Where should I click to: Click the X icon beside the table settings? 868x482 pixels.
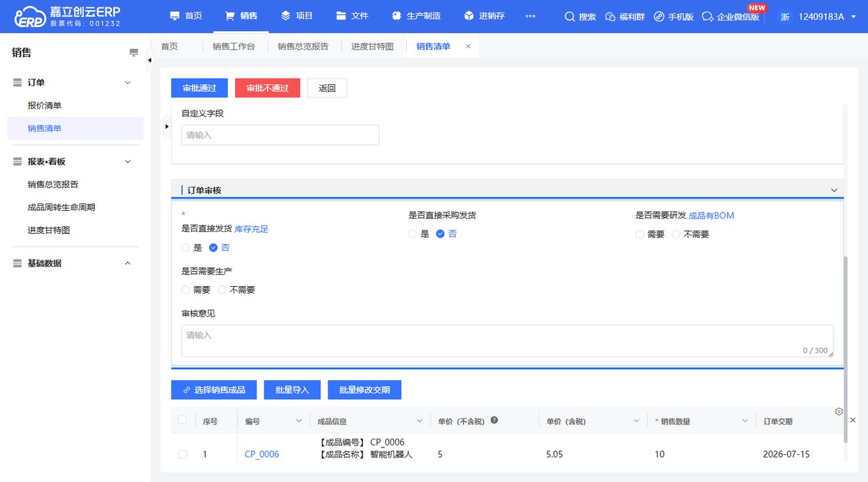853,420
